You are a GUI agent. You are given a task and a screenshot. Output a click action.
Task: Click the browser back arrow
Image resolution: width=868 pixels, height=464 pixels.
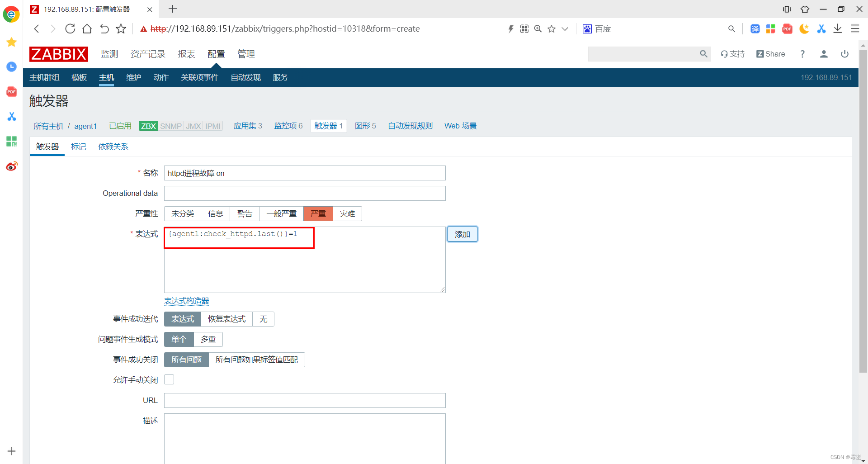point(37,29)
